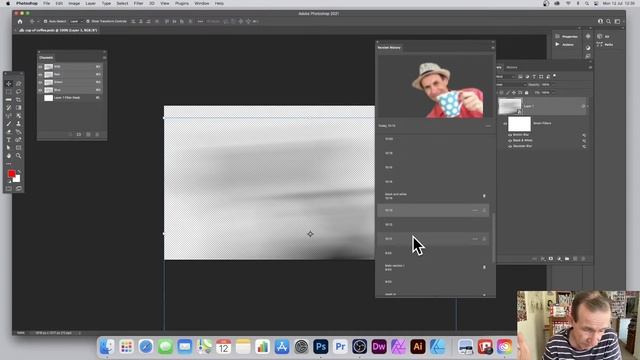Toggle the Auto-Select checkbox

click(45, 21)
